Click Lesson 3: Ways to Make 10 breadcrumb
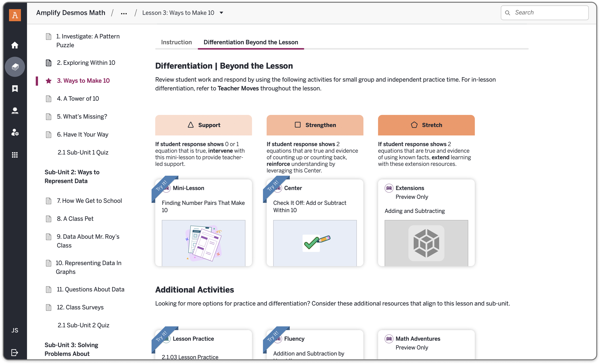600x364 pixels. click(178, 13)
